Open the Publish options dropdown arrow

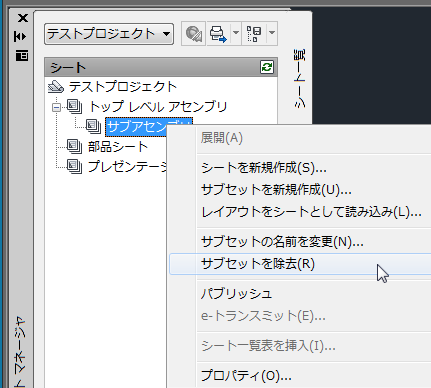coord(236,33)
